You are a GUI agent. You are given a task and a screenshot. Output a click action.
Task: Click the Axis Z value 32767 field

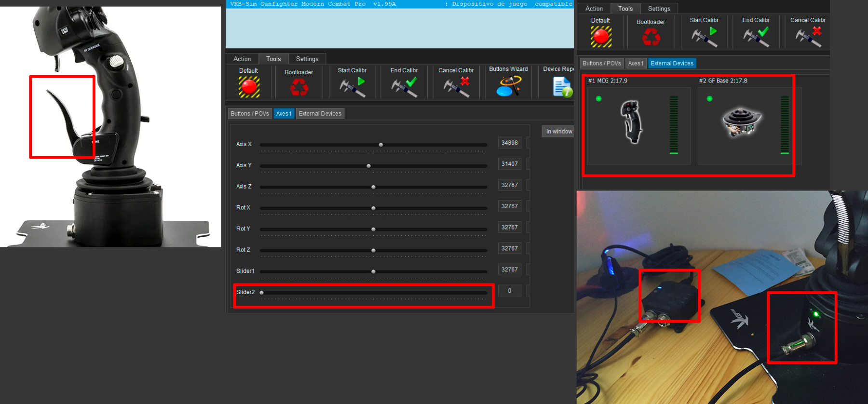pos(510,185)
